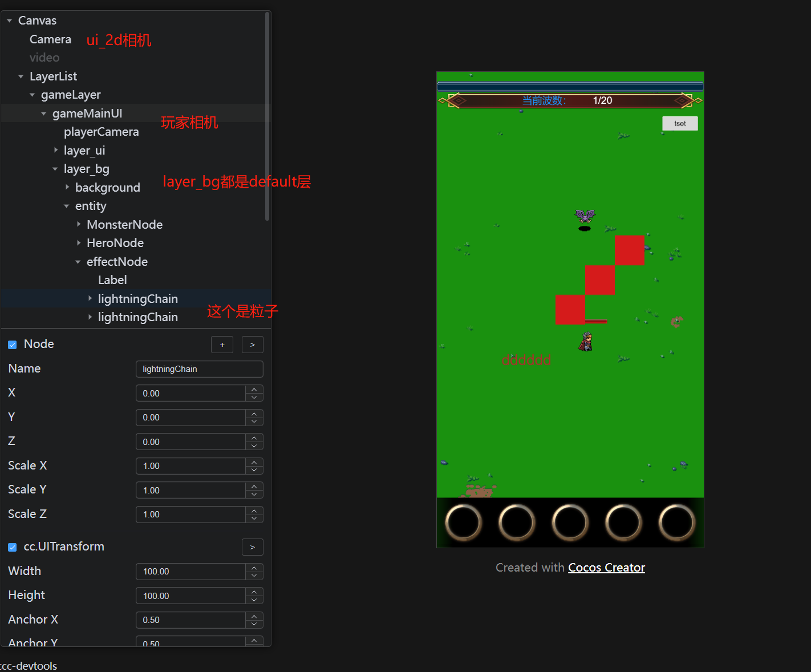
Task: Toggle the Node active checkbox
Action: pos(13,345)
